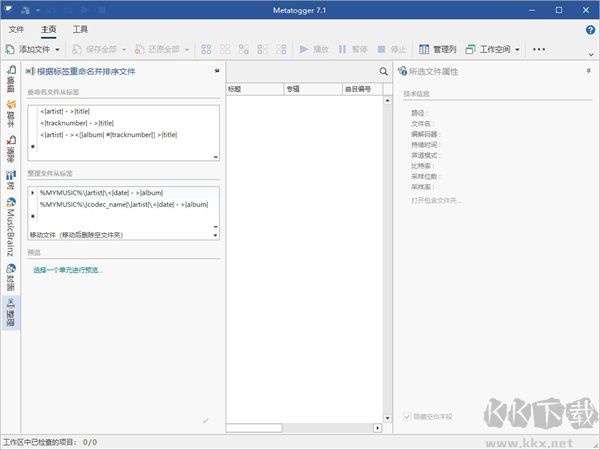Switch to the 工具 tab

pyautogui.click(x=80, y=29)
